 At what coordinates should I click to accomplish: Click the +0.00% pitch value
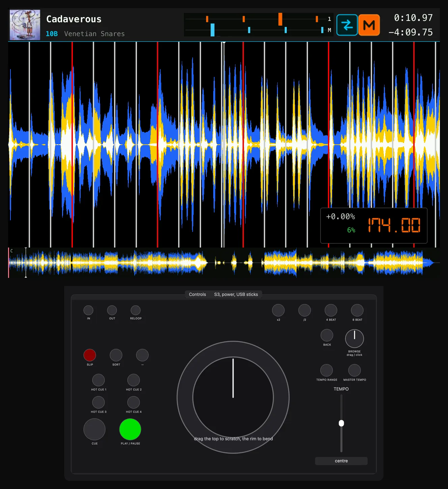340,217
